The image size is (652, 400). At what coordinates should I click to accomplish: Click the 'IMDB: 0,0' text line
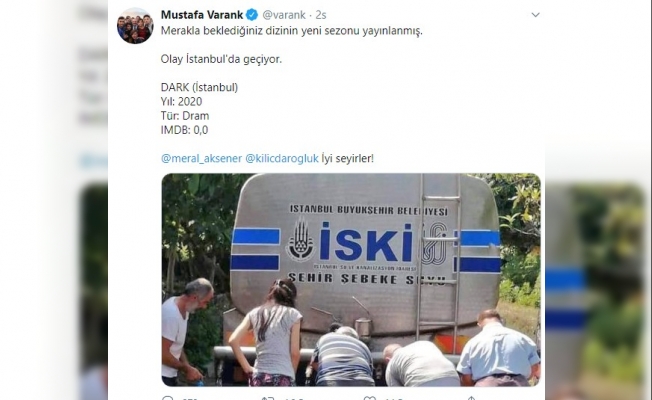click(x=184, y=130)
